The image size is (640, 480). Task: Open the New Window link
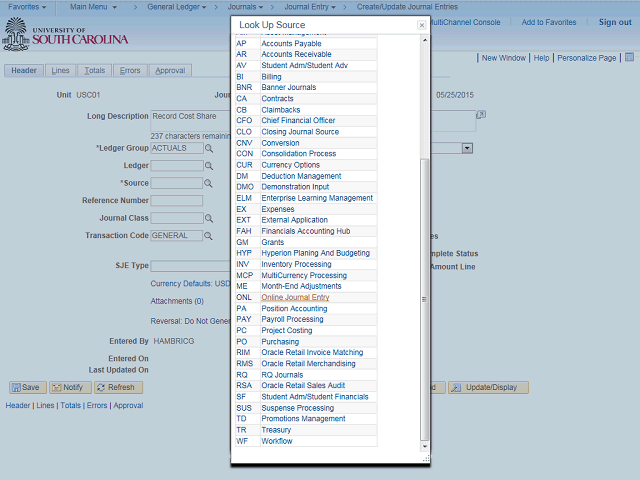click(504, 58)
